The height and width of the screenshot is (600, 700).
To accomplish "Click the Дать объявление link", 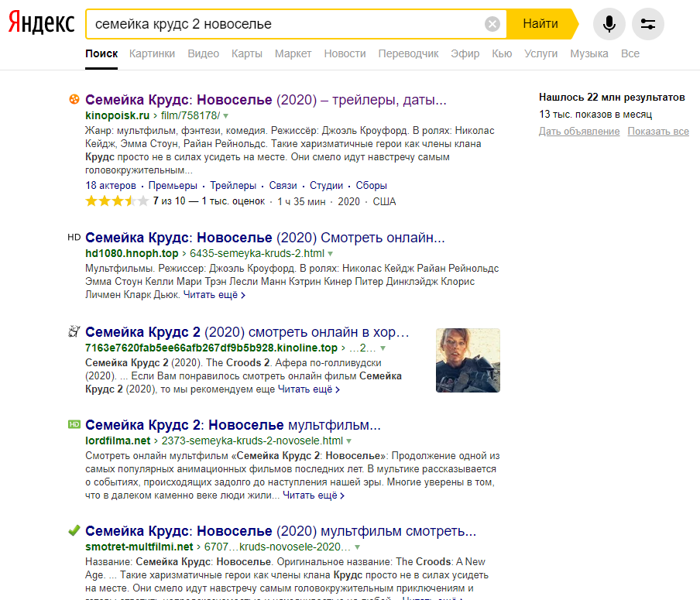I will point(579,132).
